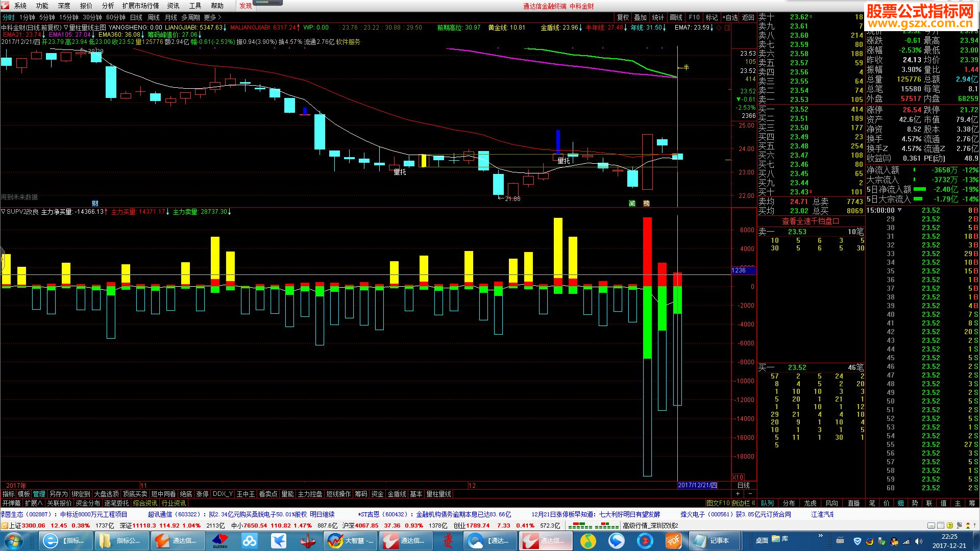
Task: Switch tick panel to 势 view
Action: (x=915, y=503)
